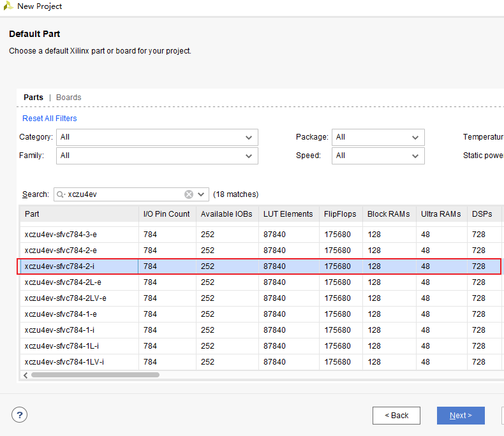The image size is (504, 436).
Task: Sort by the I/O Pin Count column header
Action: pyautogui.click(x=167, y=214)
